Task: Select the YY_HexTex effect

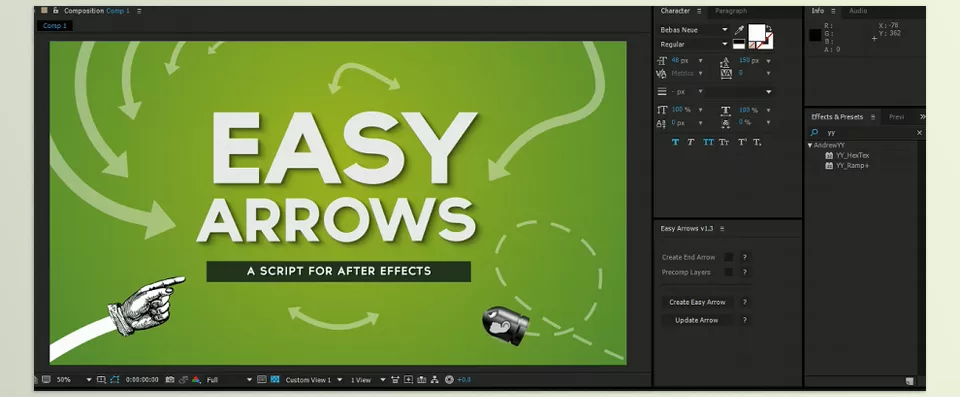Action: (852, 156)
